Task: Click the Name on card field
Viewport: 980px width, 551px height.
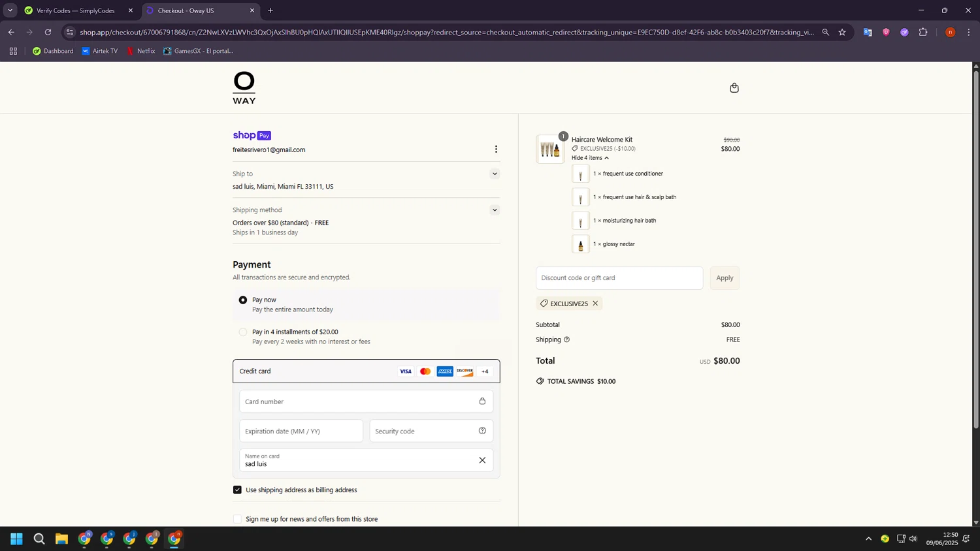Action: [367, 460]
